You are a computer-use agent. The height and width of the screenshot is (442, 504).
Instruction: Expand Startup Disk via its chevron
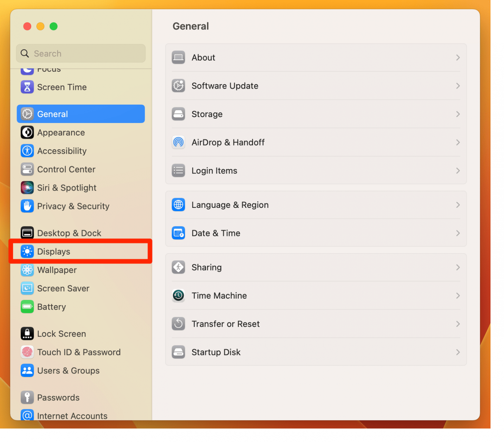coord(458,352)
